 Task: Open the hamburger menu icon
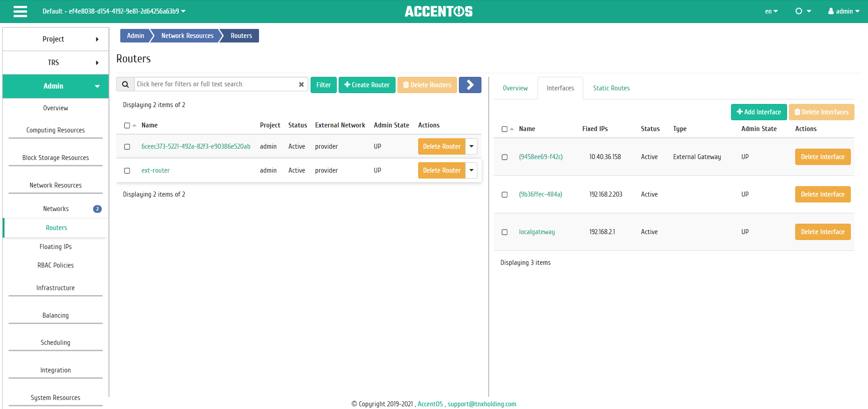pos(20,11)
